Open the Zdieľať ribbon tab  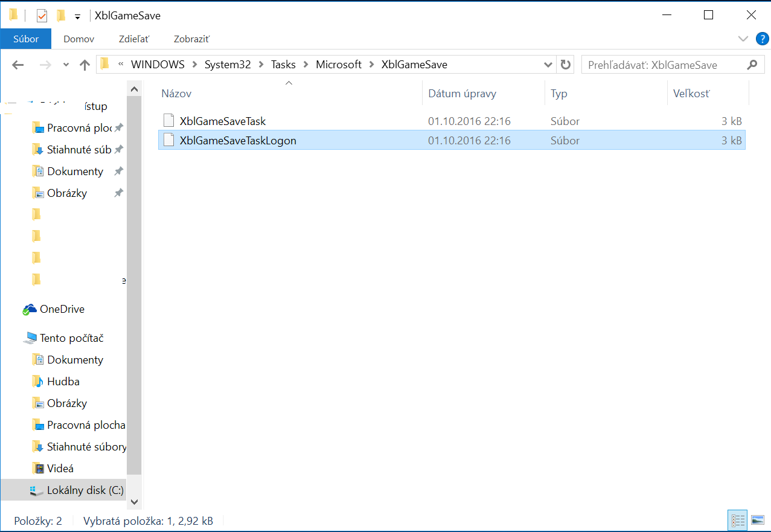point(133,39)
